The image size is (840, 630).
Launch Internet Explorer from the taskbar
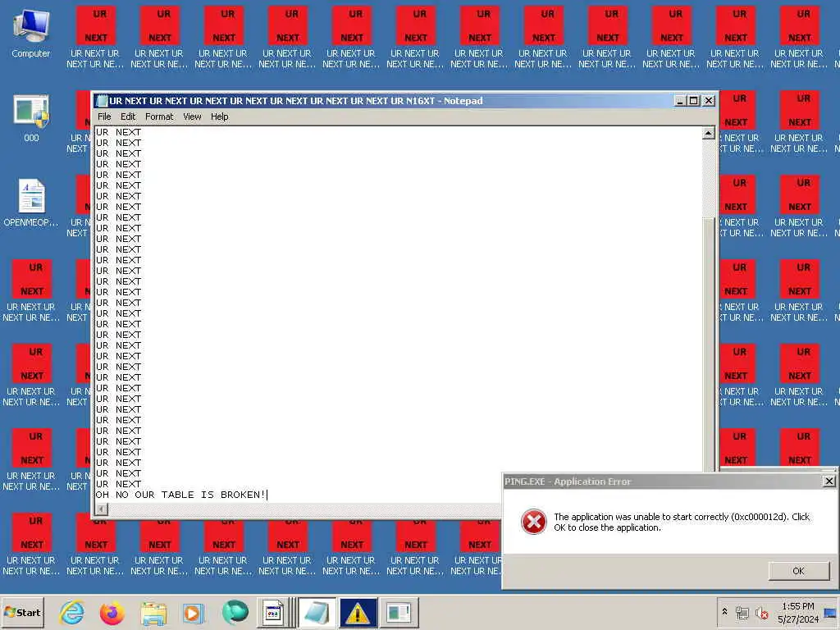72,612
